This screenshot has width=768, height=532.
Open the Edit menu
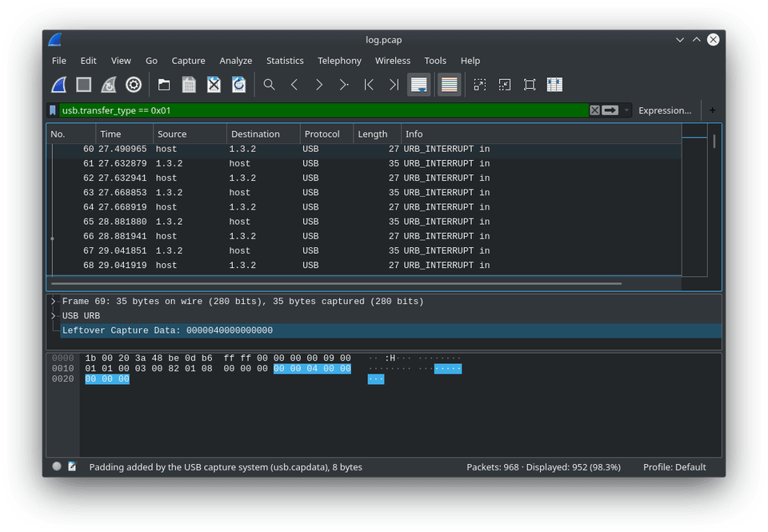pyautogui.click(x=88, y=61)
